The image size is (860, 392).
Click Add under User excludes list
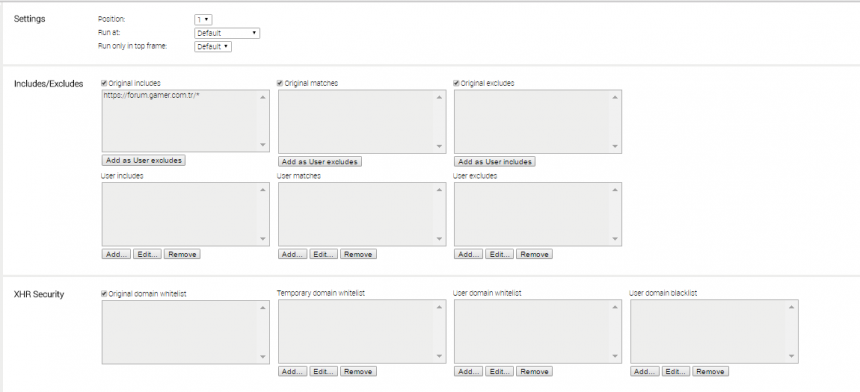468,254
